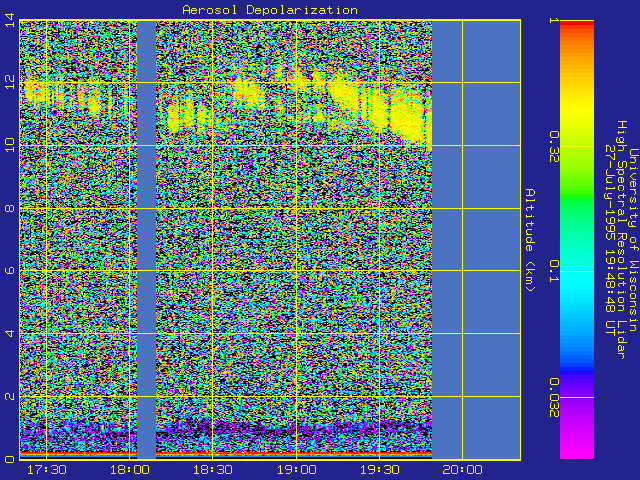Click the altitude label 4

tap(10, 333)
